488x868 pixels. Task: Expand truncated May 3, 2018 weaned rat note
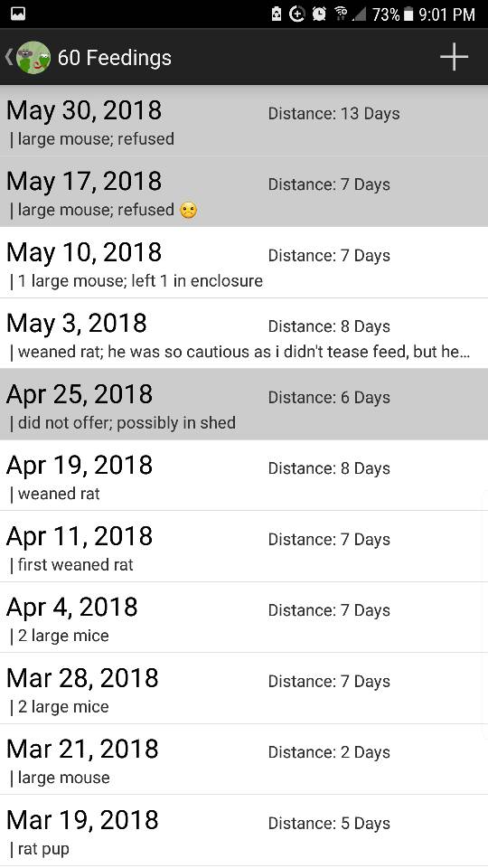tap(244, 334)
